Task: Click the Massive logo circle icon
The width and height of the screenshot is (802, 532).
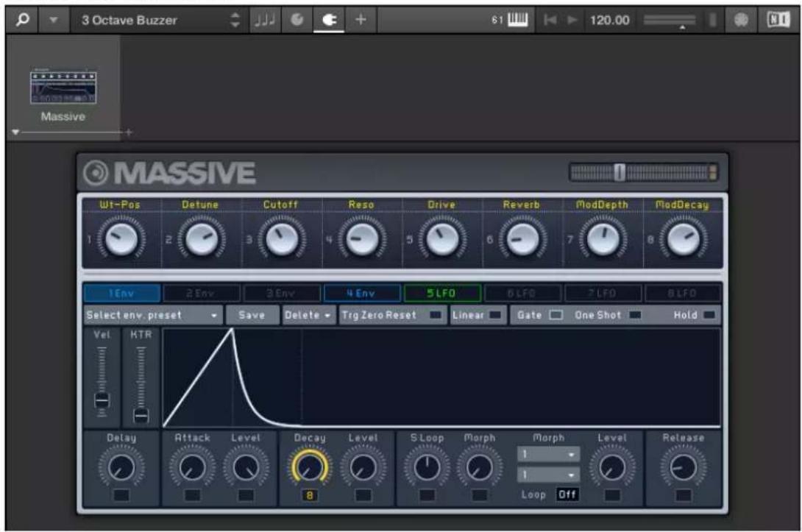Action: click(x=96, y=173)
